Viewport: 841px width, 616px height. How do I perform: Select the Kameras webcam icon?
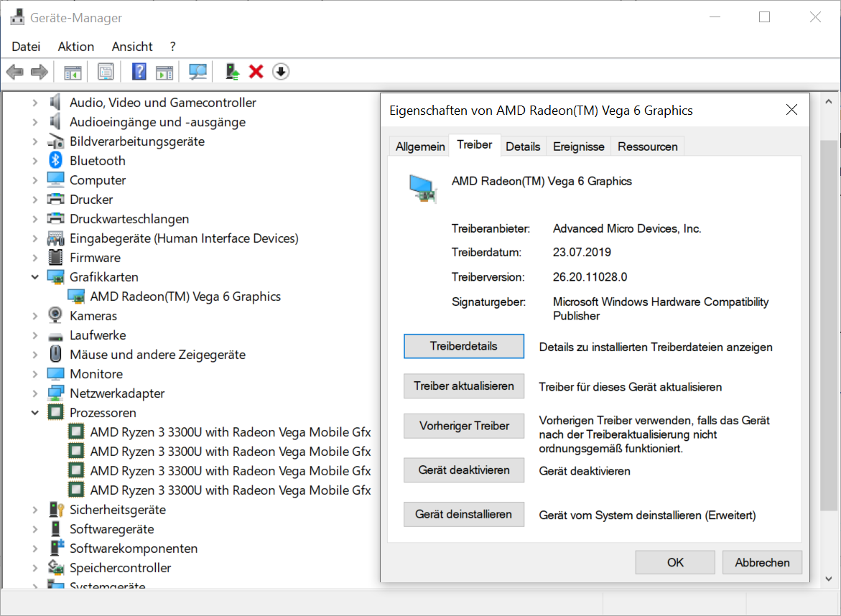[55, 315]
